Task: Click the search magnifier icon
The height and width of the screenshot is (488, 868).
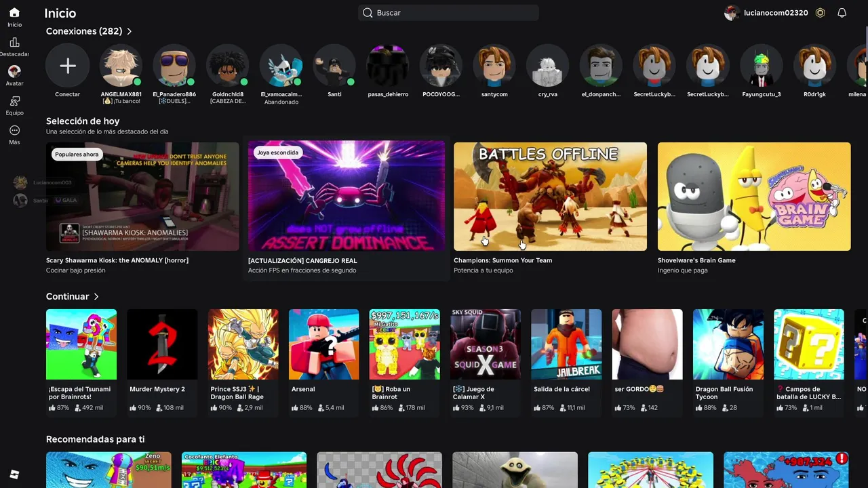Action: pyautogui.click(x=368, y=13)
